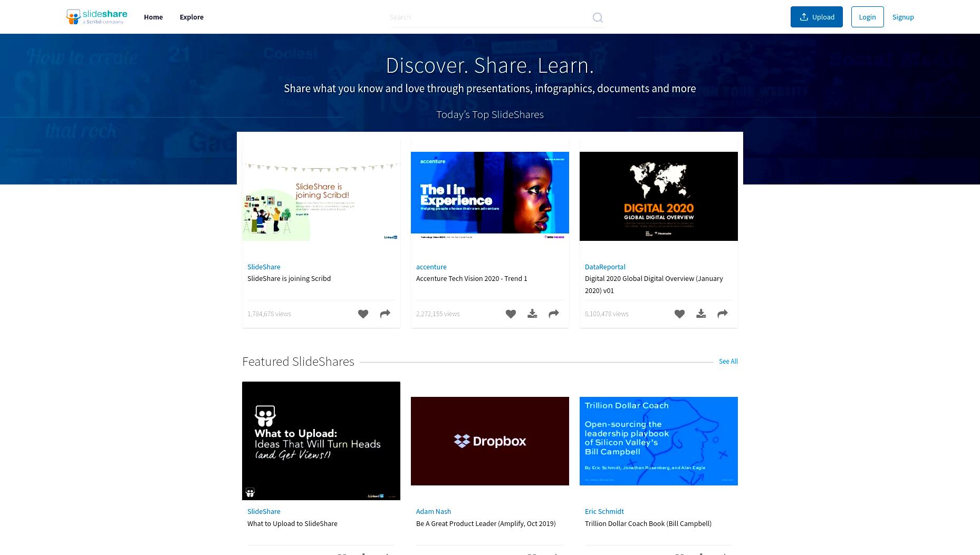Open the accenture author link
This screenshot has width=980, height=555.
point(431,267)
